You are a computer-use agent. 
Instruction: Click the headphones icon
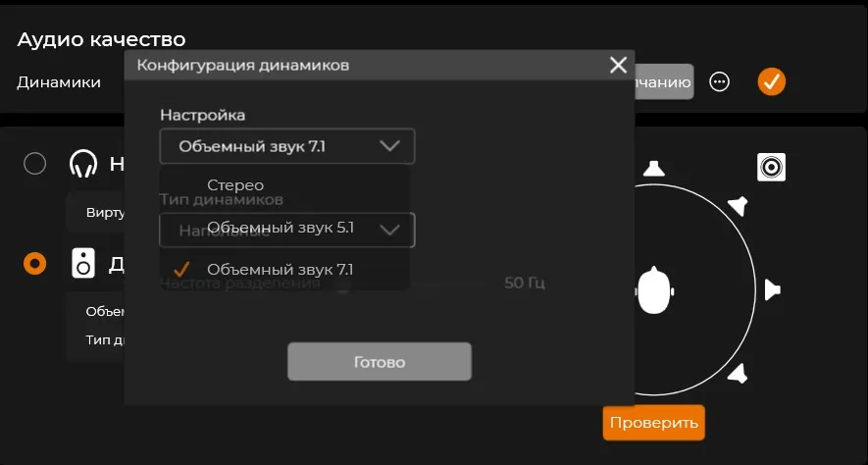click(x=83, y=164)
